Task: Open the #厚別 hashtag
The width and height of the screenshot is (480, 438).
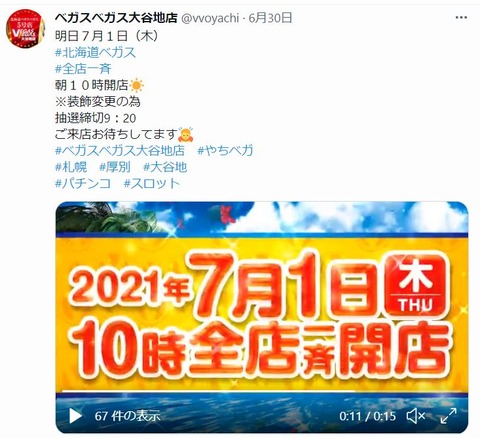Action: (x=115, y=167)
